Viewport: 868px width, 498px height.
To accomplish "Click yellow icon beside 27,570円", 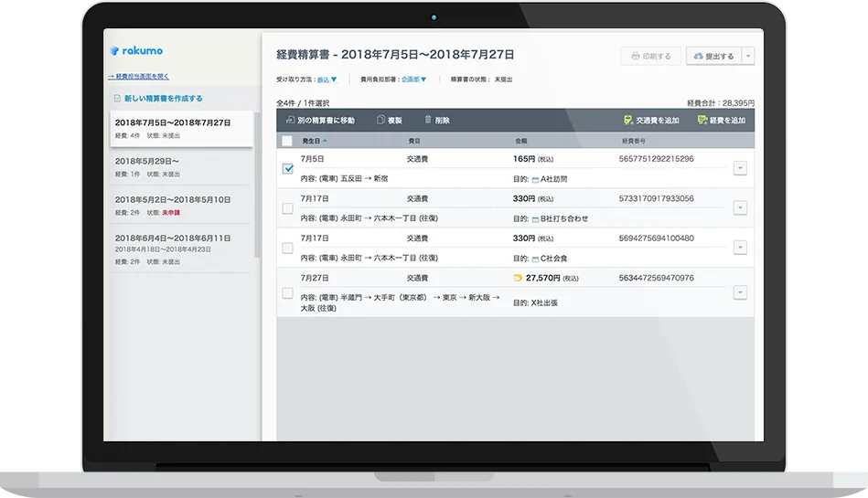I will click(x=518, y=278).
